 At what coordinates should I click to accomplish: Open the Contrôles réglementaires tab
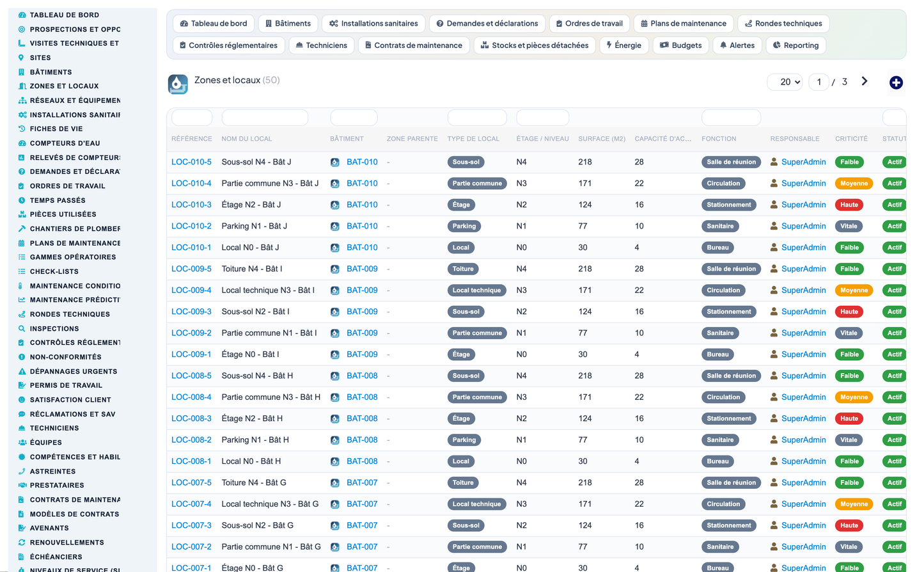point(228,45)
